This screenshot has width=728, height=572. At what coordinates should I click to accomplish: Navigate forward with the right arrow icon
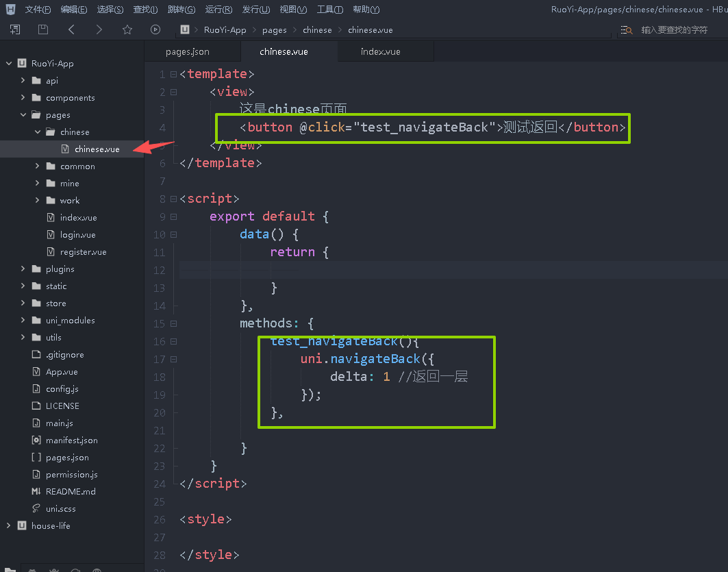[99, 29]
